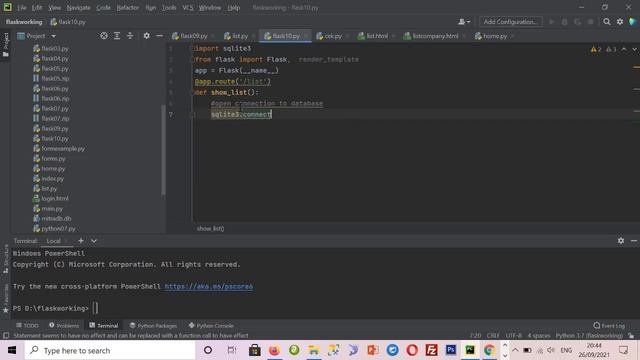
Task: Toggle the Project tool window side tab
Action: pos(5,44)
